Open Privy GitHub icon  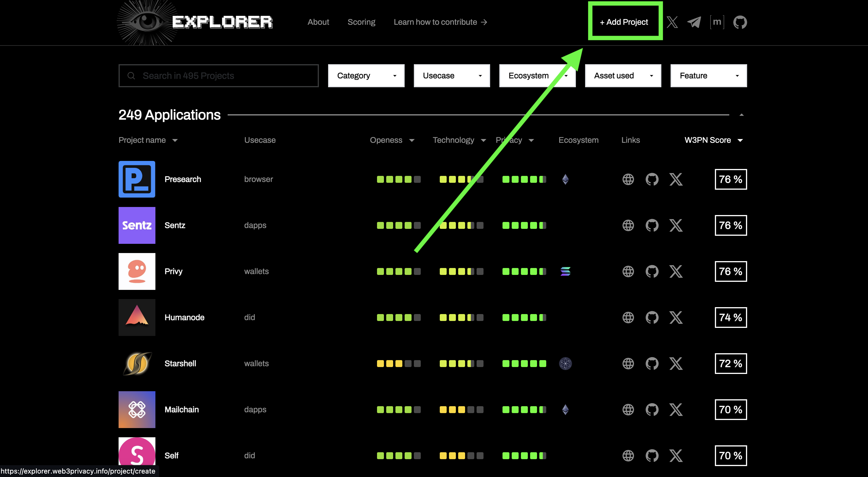click(652, 271)
